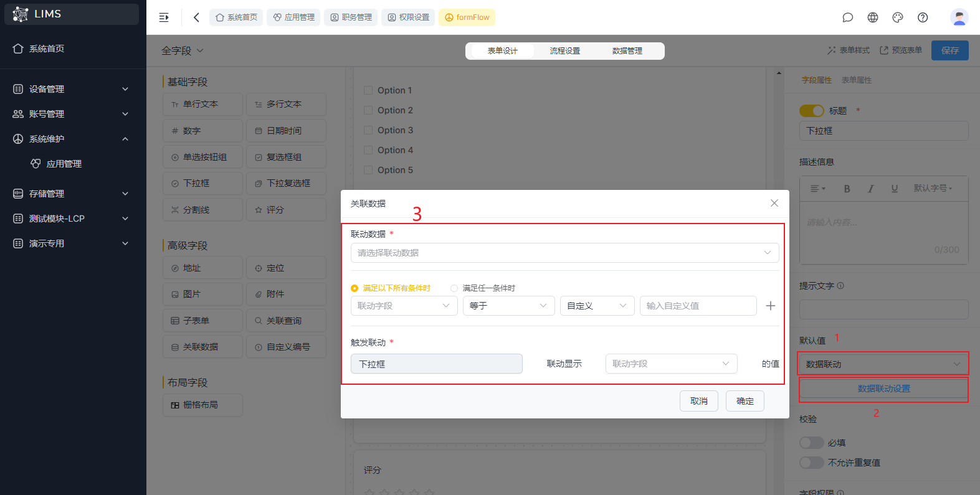Open the 等于 operator dropdown
This screenshot has height=495, width=980.
pyautogui.click(x=508, y=306)
